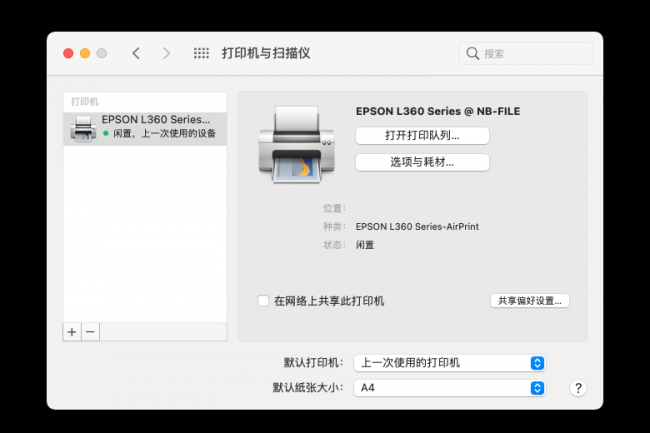Click the search magnifier icon
650x433 pixels.
[x=473, y=53]
